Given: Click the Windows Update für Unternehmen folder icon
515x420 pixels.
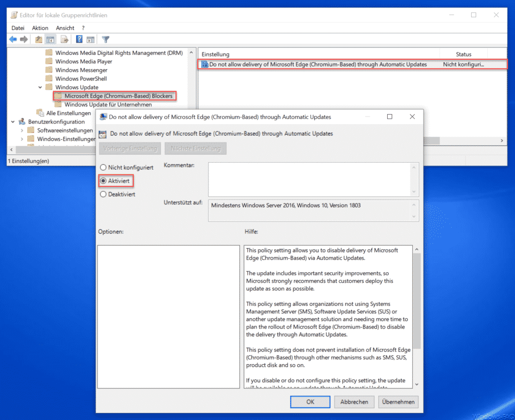Looking at the screenshot, I should click(58, 104).
